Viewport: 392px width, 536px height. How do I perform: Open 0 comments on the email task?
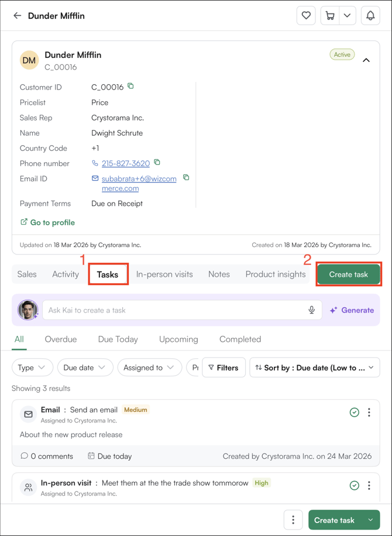pyautogui.click(x=47, y=456)
